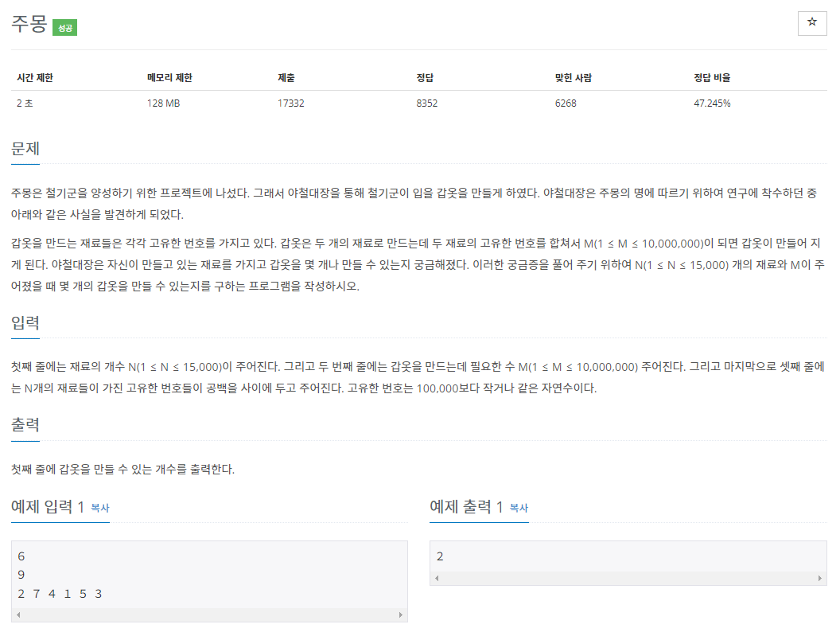Screen dimensions: 840x632
Task: Click the 예제 입력 1 heading
Action: coord(48,506)
